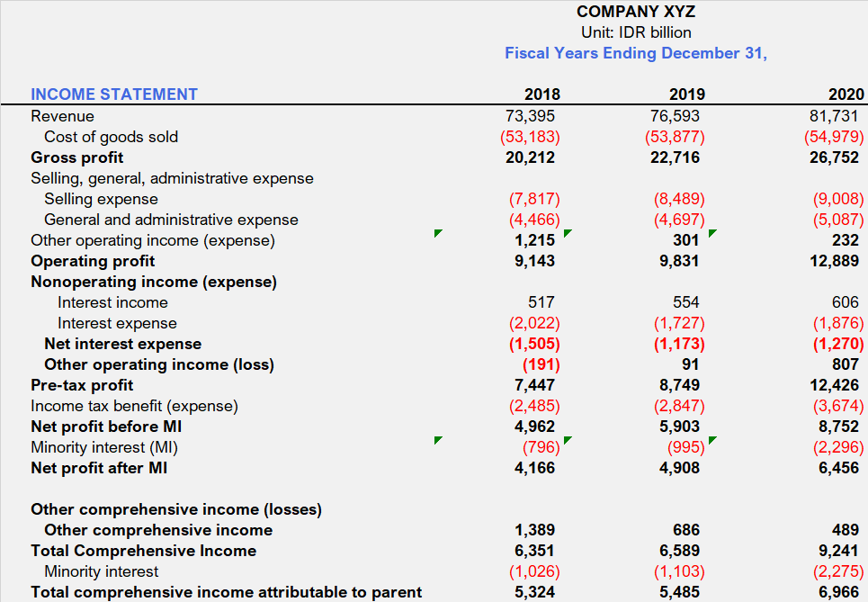Click the green indicator on the 1,215 cell
868x602 pixels.
[567, 232]
